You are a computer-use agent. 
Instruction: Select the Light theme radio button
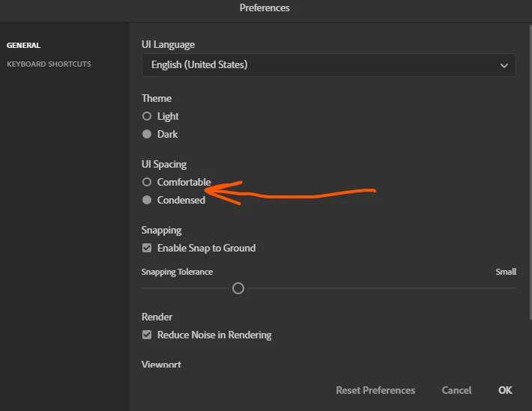point(147,117)
